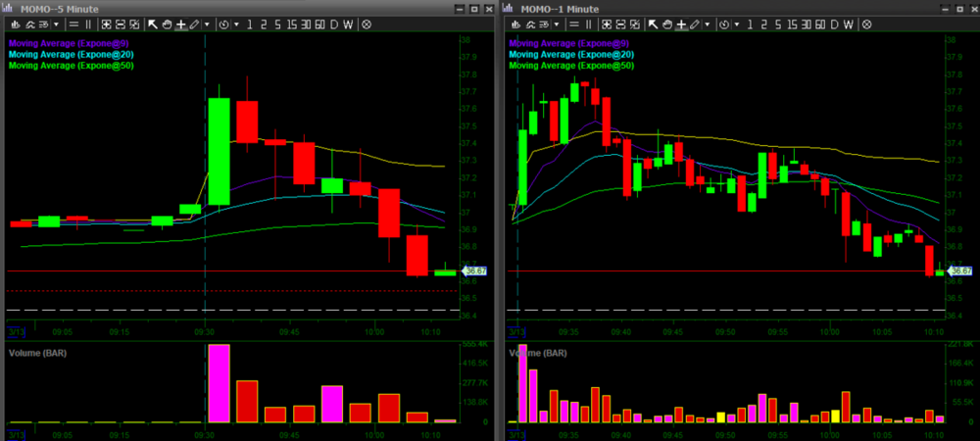Click the candlestick chart-type icon in 5 Minute chart

17,24
